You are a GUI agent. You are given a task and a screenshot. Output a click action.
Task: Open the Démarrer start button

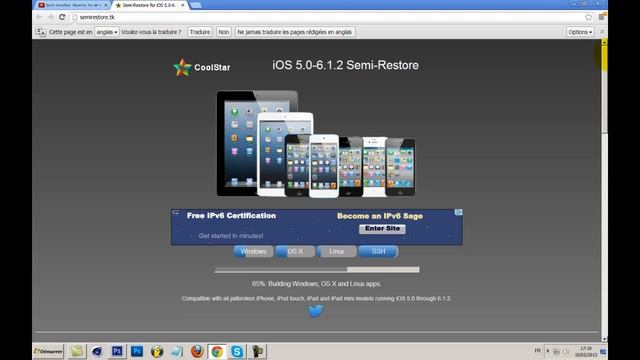48,351
